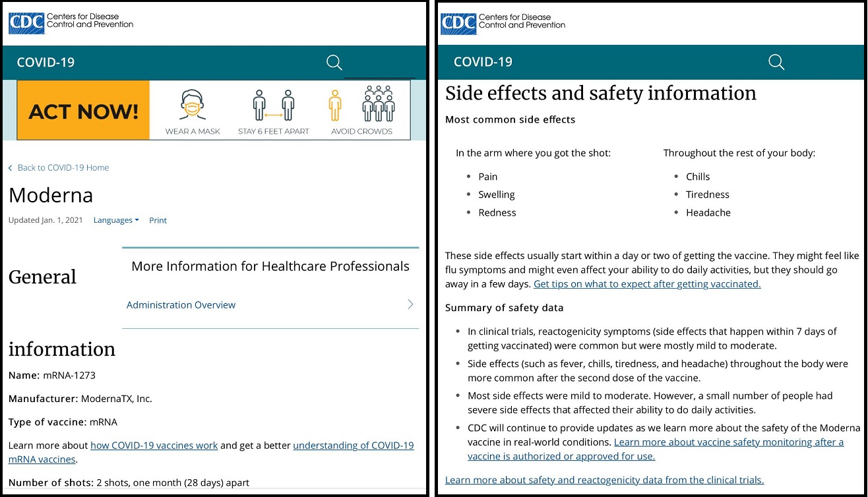Click the Print link
This screenshot has width=868, height=497.
click(x=158, y=220)
